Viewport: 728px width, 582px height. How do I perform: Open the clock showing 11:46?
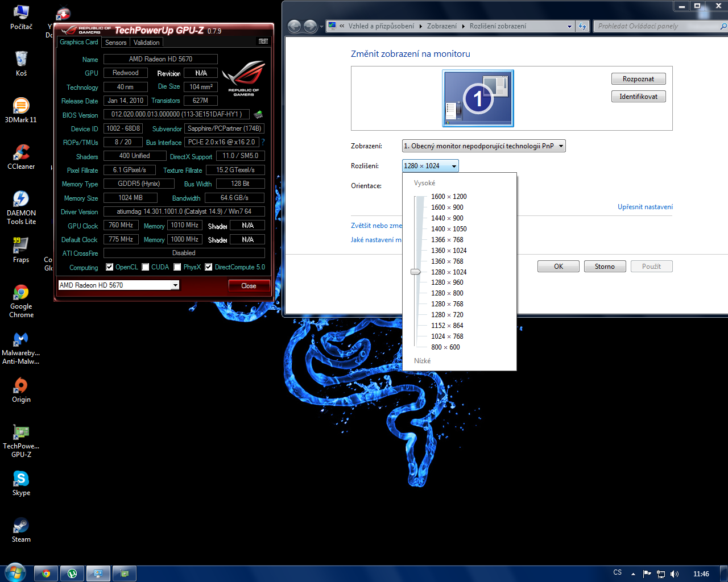(701, 573)
